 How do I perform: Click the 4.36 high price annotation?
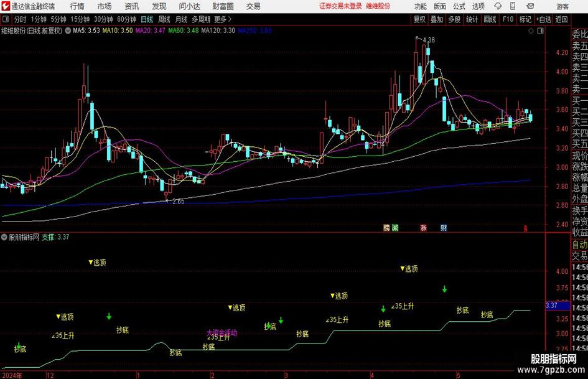tap(429, 40)
